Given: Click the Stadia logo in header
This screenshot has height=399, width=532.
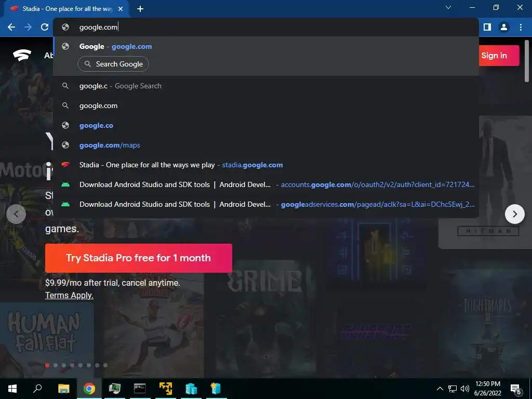Looking at the screenshot, I should [22, 55].
